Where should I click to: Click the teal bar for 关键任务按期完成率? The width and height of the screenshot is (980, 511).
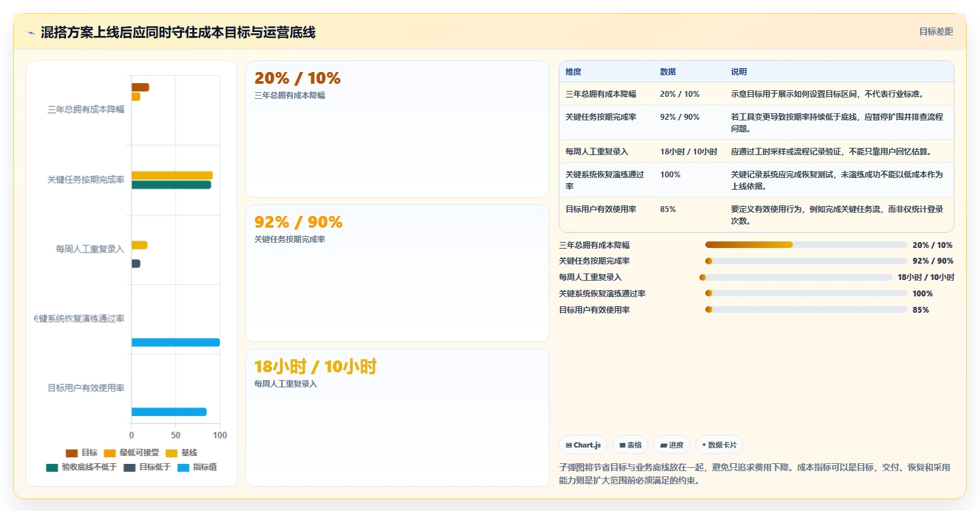[x=171, y=185]
